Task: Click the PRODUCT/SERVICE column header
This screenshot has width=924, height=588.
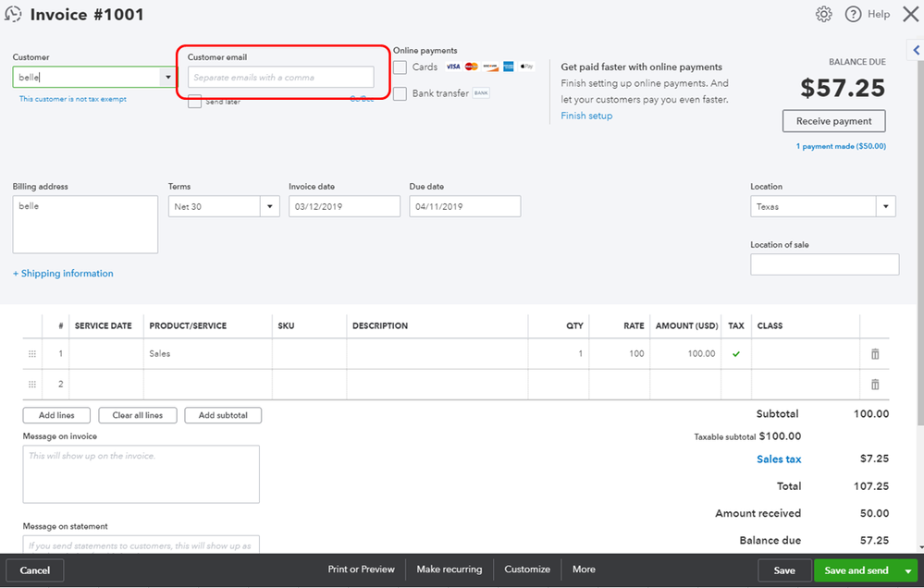Action: [188, 325]
